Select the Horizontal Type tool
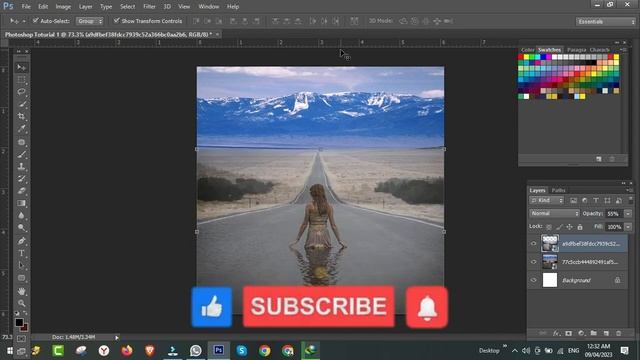The height and width of the screenshot is (360, 640). 22,253
